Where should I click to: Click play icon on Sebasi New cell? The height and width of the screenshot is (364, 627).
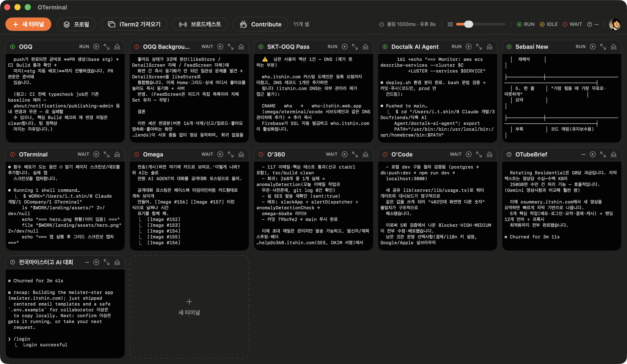[x=593, y=47]
